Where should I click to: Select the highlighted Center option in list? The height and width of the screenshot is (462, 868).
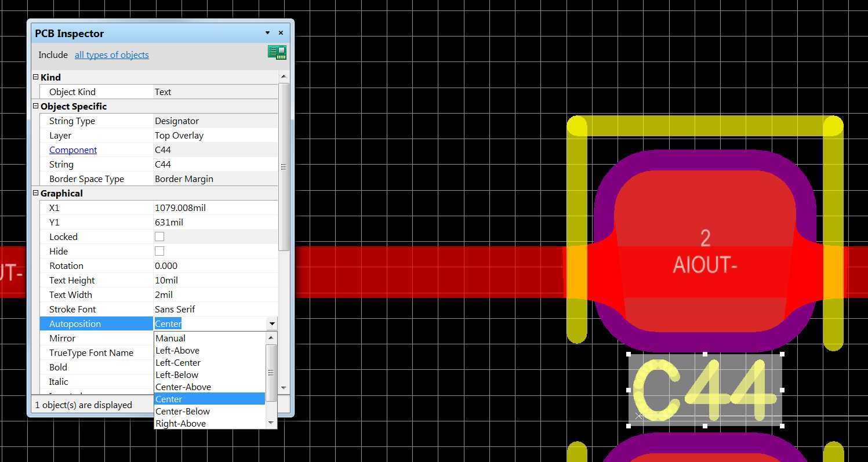[209, 399]
